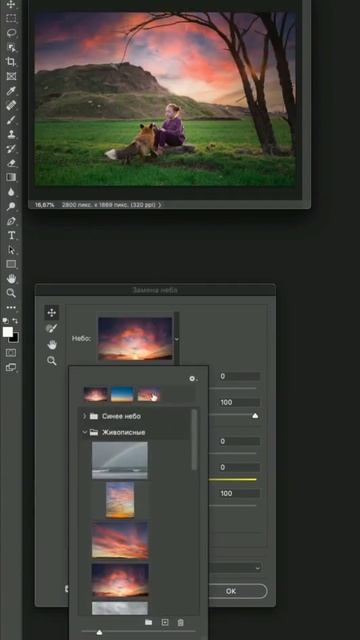Viewport: 360px width, 640px height.
Task: Open the sky preset dropdown arrow beside Небо
Action: click(176, 339)
